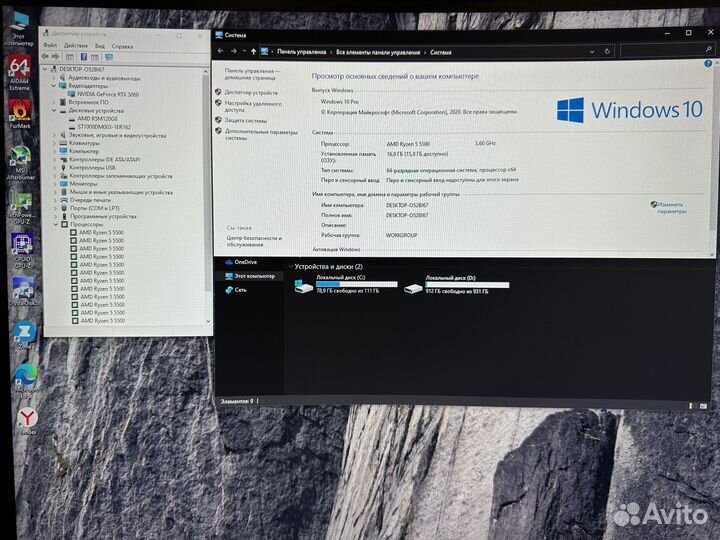Click the console tree toggle icon after the arrows
The width and height of the screenshot is (720, 540).
(x=70, y=57)
